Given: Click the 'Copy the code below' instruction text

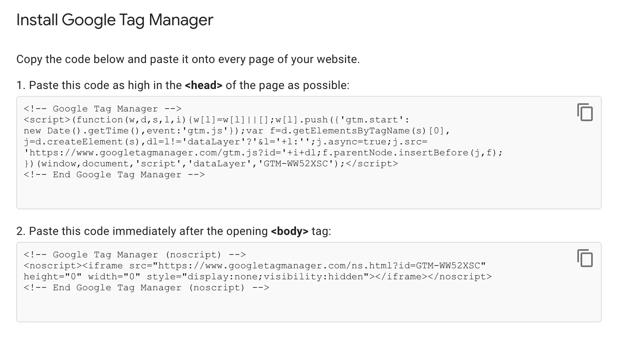Looking at the screenshot, I should click(188, 59).
